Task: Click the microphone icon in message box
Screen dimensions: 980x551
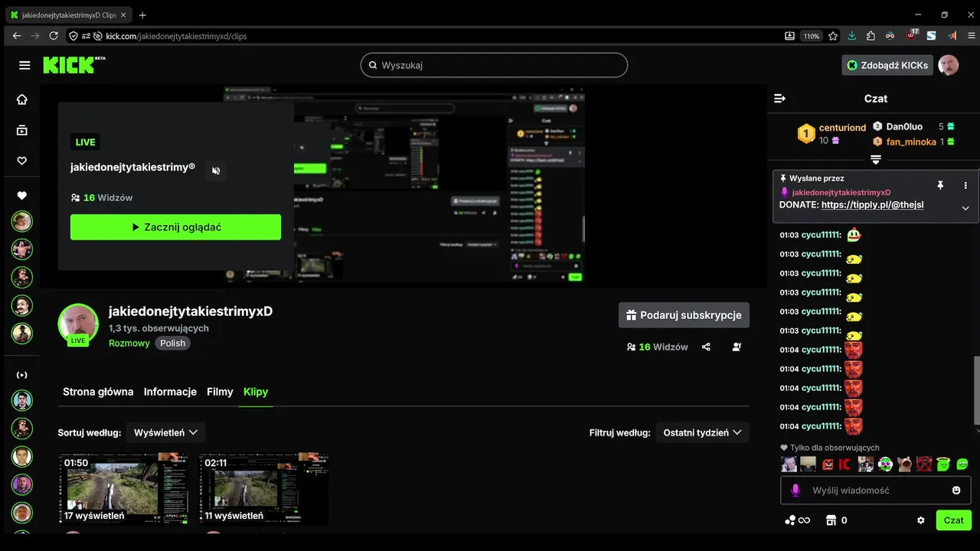Action: click(795, 490)
